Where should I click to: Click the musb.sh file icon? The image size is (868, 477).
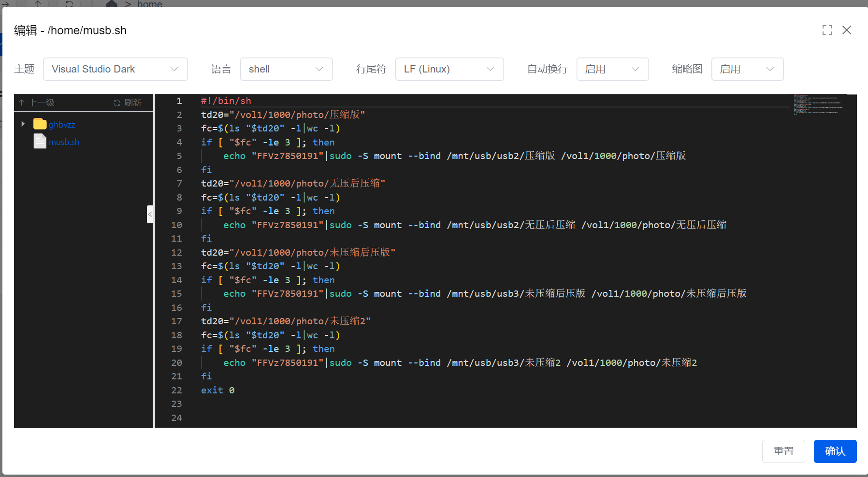point(40,142)
